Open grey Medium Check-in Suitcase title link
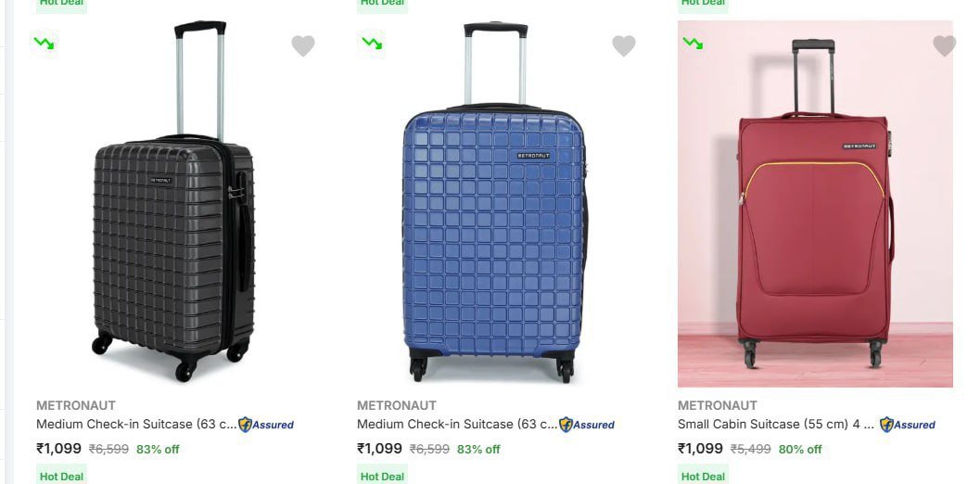980x484 pixels. click(136, 425)
